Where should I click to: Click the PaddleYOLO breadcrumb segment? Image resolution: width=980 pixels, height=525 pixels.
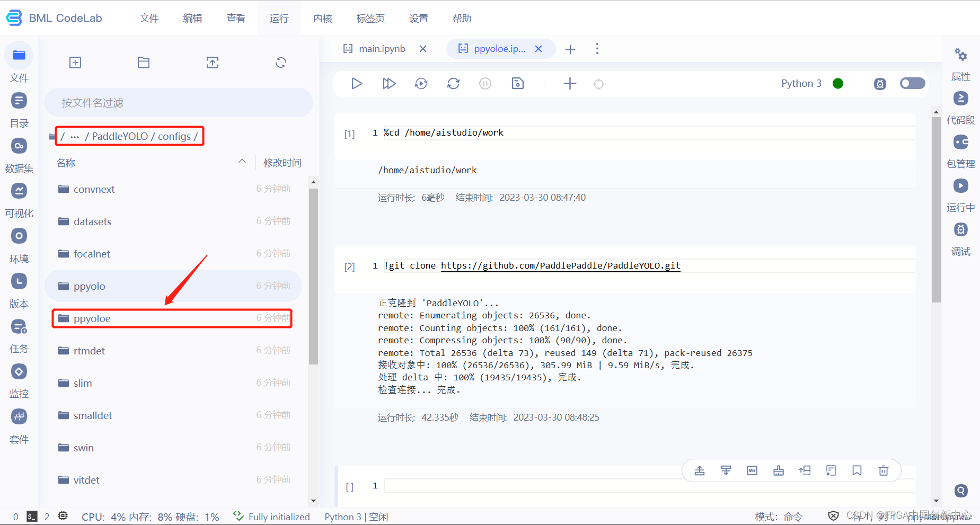(x=120, y=136)
